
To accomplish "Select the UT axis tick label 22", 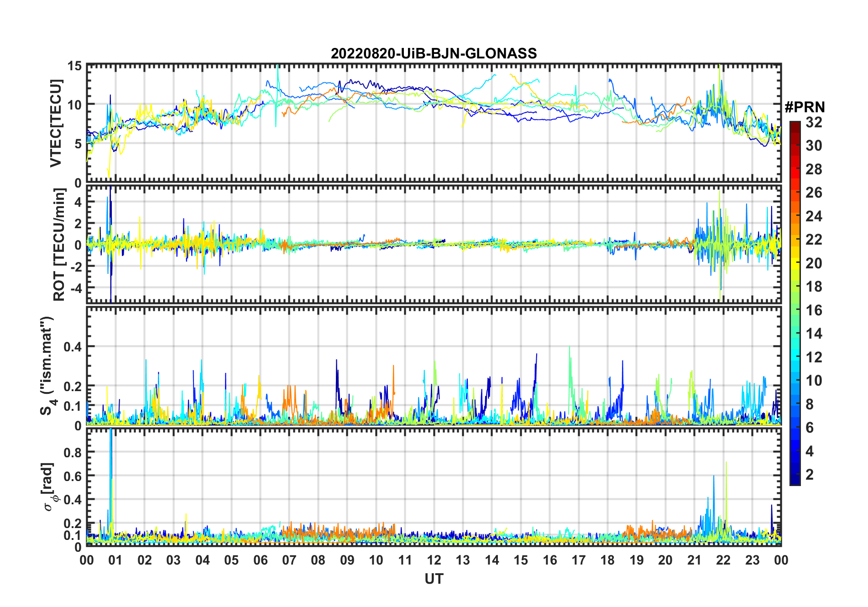I will 723,560.
